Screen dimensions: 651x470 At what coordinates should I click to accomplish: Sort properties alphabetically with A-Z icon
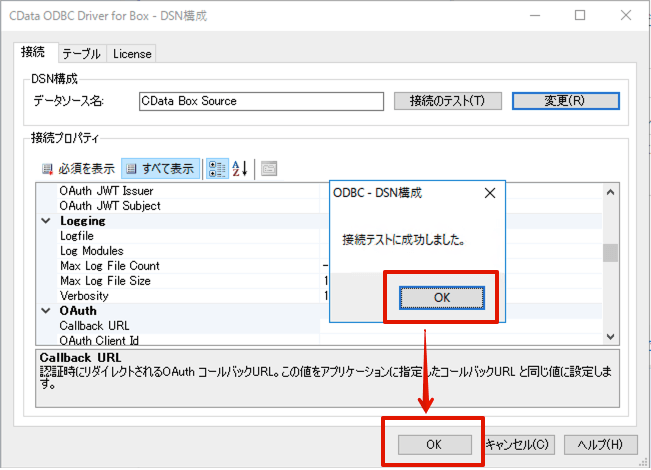240,169
